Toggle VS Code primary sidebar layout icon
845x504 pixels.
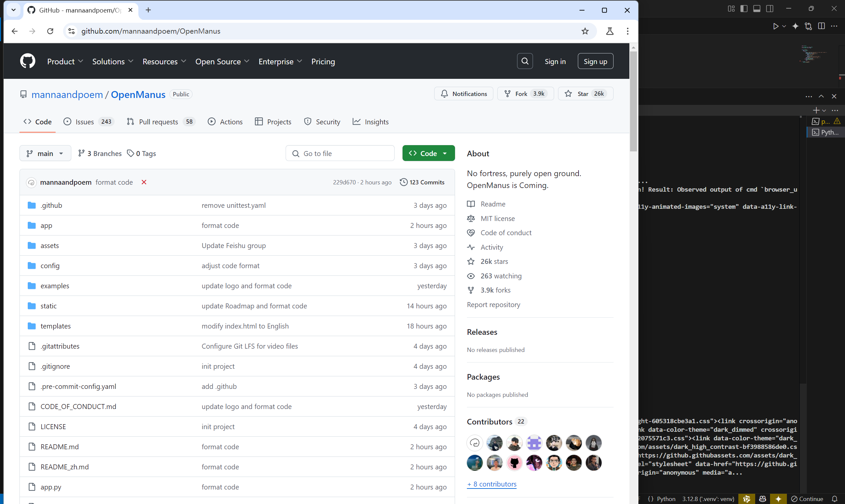pos(744,9)
